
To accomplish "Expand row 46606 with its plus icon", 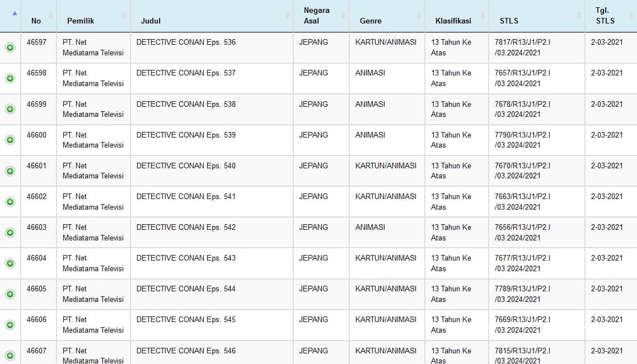I will pyautogui.click(x=10, y=324).
